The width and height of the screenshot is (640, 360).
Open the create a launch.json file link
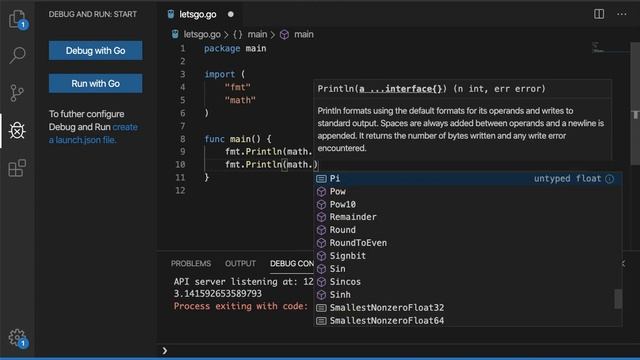click(x=93, y=133)
